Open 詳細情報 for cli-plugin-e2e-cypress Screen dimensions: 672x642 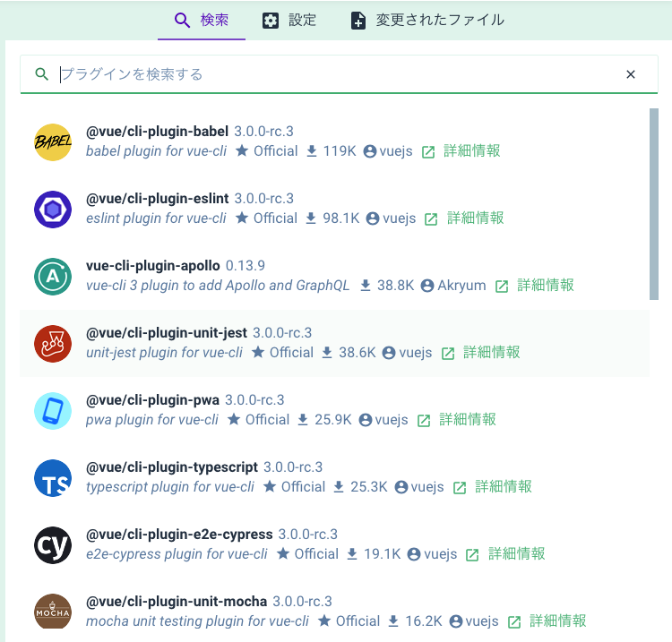point(517,553)
